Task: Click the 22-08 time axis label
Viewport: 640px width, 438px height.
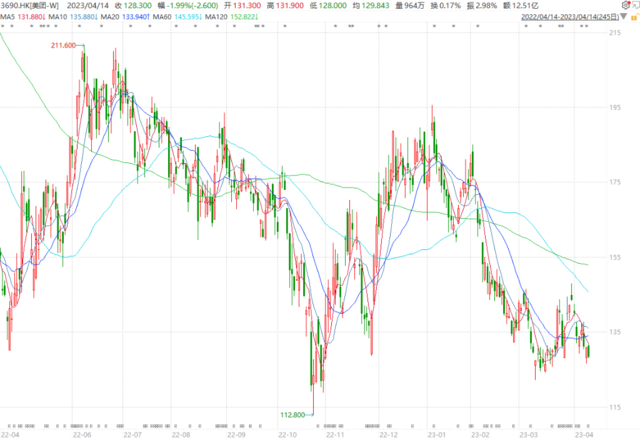Action: pyautogui.click(x=181, y=434)
